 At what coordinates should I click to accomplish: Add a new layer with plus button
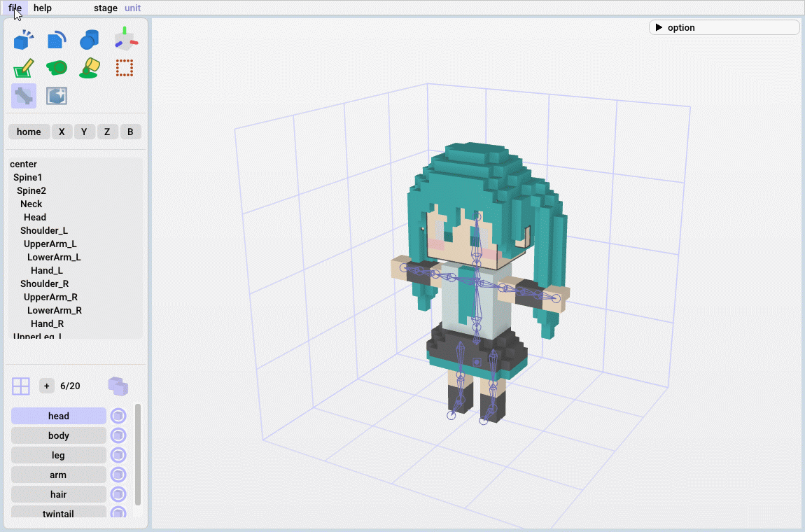tap(47, 386)
